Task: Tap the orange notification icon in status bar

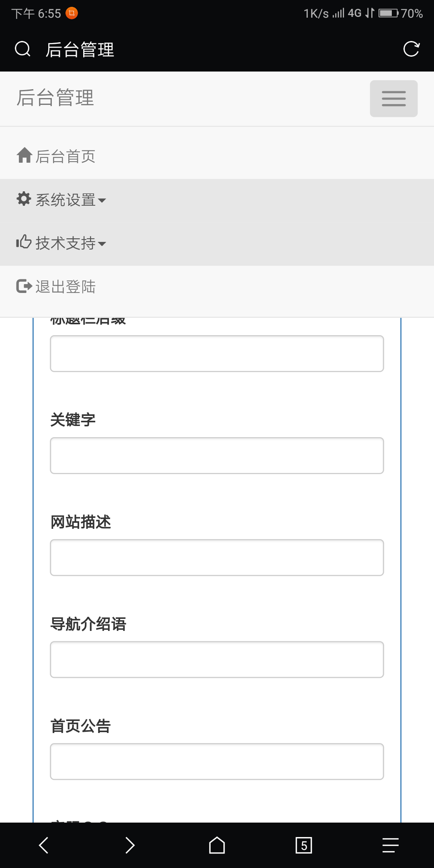Action: coord(72,13)
